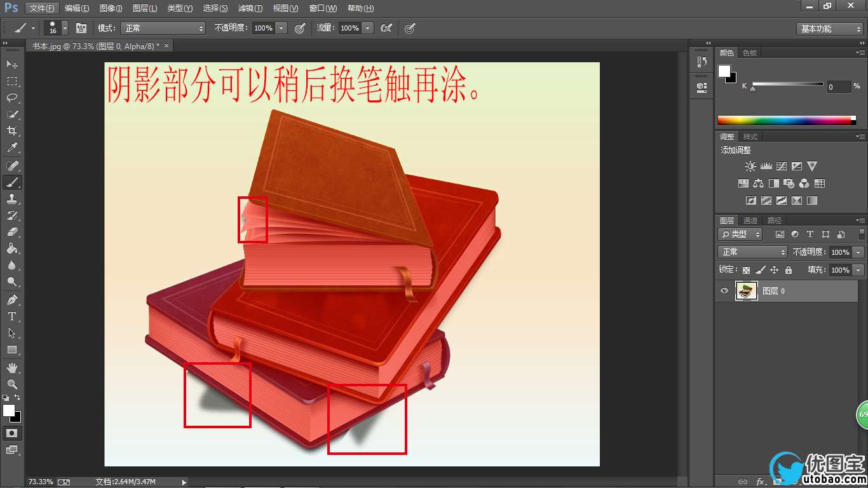The width and height of the screenshot is (868, 488).
Task: Toggle lock image pixels
Action: pyautogui.click(x=761, y=270)
